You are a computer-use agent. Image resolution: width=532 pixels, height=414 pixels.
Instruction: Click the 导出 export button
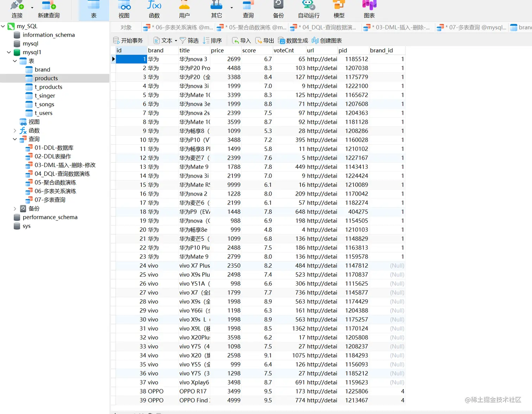click(x=265, y=40)
